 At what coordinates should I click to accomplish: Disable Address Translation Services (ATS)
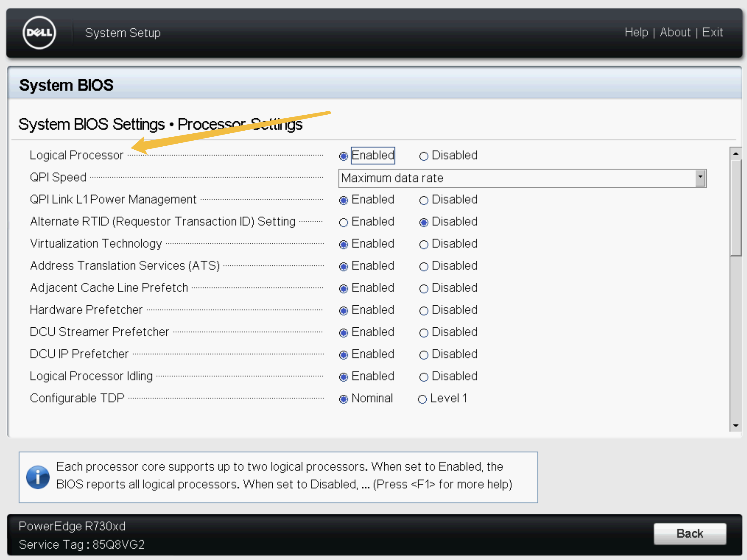click(x=424, y=267)
